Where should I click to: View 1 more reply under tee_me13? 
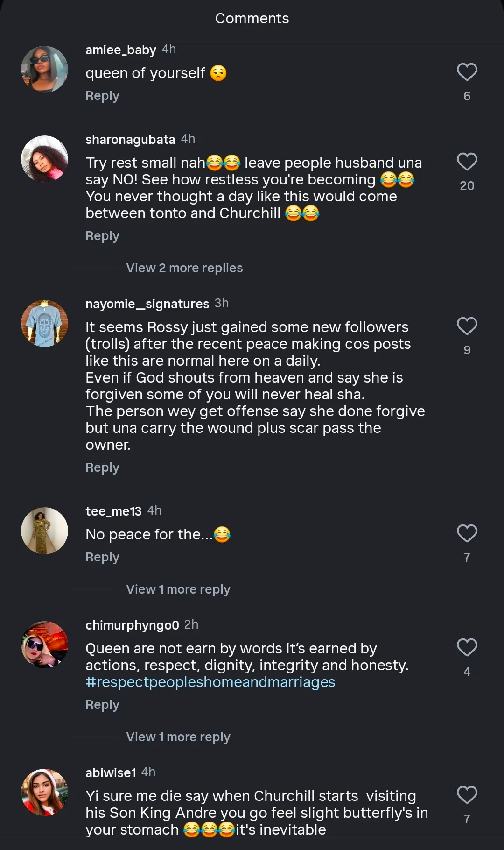point(178,589)
